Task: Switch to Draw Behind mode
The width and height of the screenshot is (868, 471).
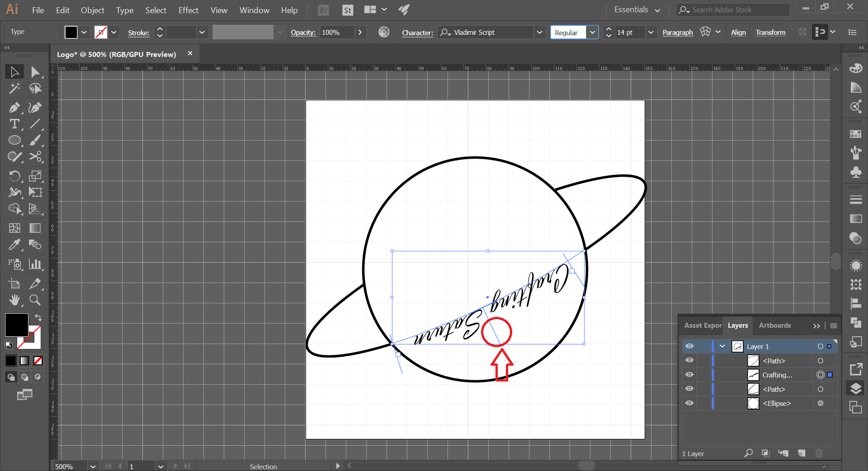Action: pos(25,377)
